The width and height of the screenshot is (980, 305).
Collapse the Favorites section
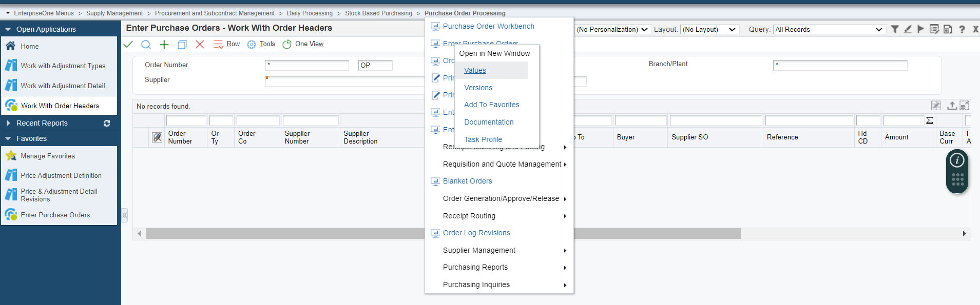pos(8,138)
